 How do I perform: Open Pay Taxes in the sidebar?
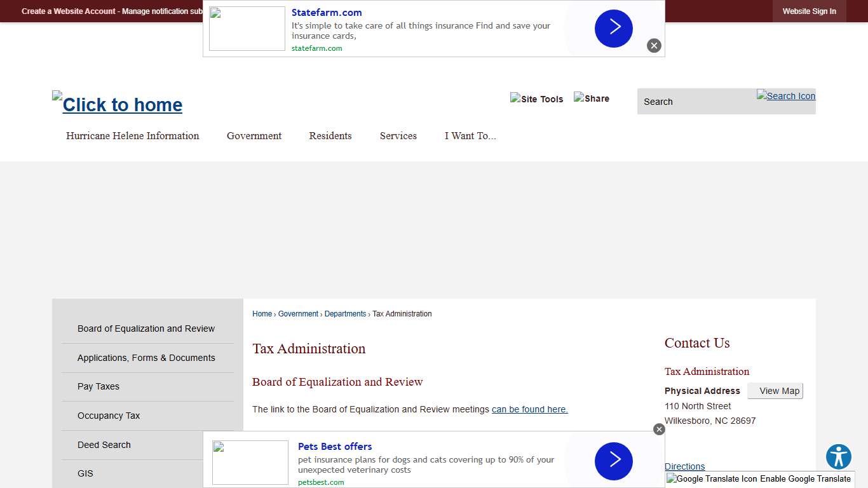pyautogui.click(x=98, y=386)
